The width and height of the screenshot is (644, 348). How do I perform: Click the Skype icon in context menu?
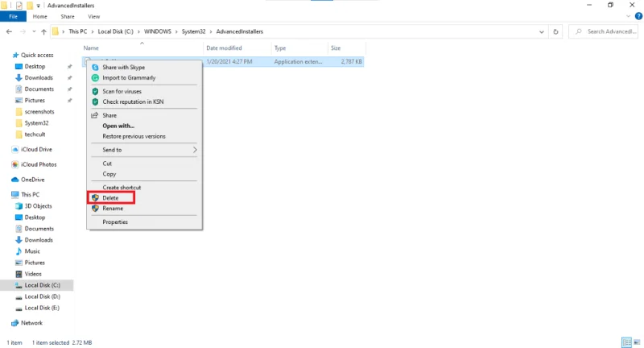coord(95,67)
